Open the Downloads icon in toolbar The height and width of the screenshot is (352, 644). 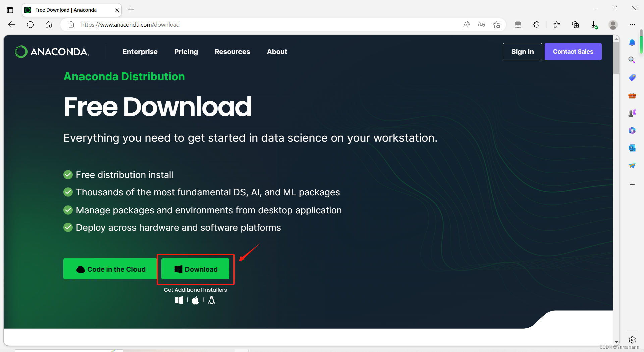pos(594,25)
